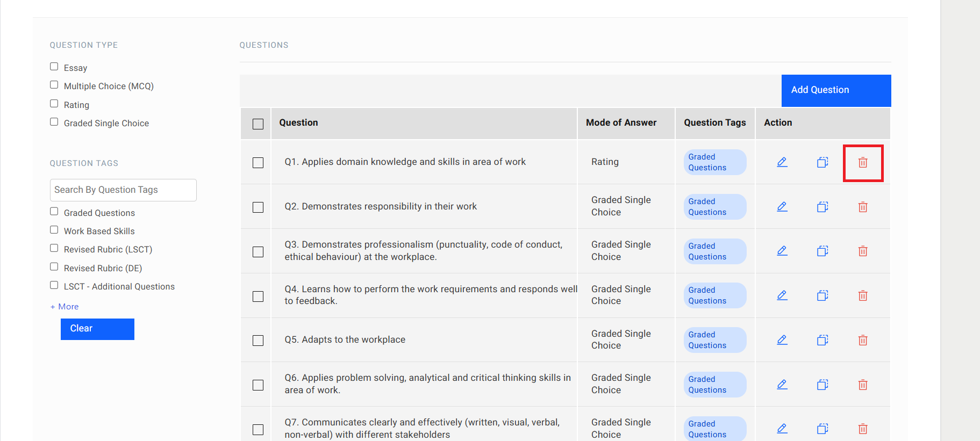Viewport: 980px width, 441px height.
Task: Delete Q1 using the red trash icon
Action: (863, 163)
